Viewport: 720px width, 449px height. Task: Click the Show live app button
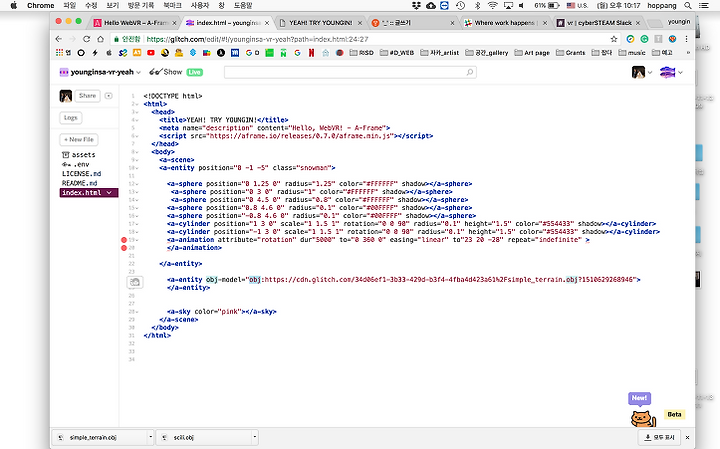[166, 72]
